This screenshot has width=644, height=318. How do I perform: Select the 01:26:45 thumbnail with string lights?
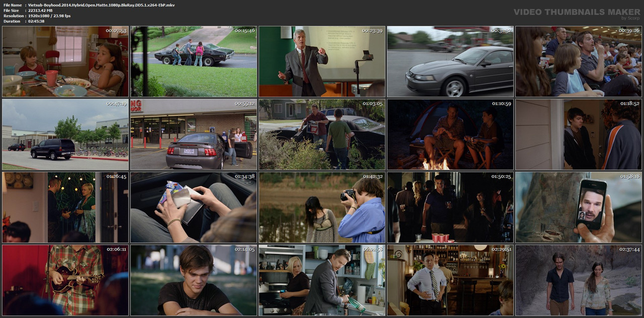(65, 207)
